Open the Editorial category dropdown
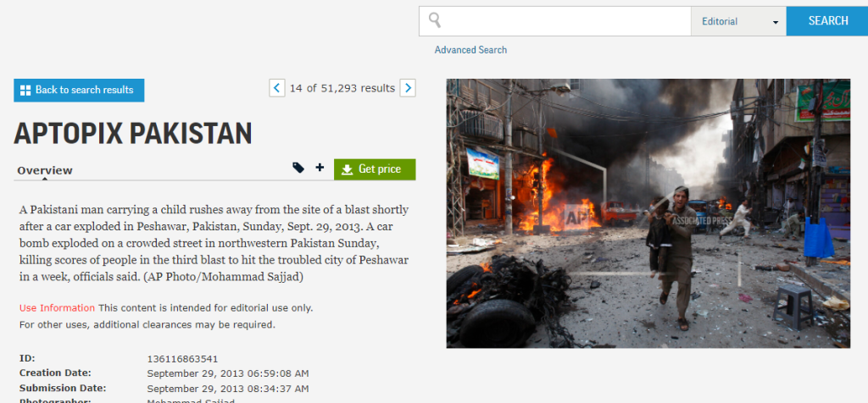Viewport: 868px width, 403px height. pyautogui.click(x=738, y=21)
